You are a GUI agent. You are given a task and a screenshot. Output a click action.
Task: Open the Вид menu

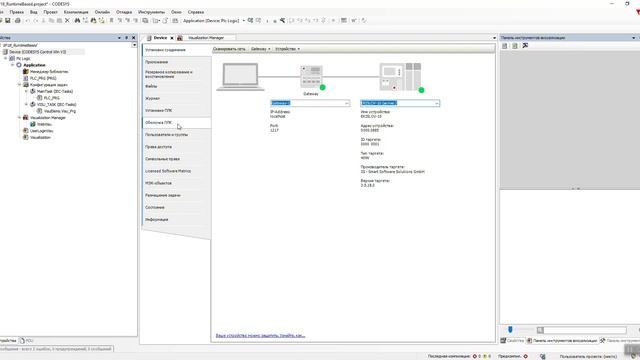[x=33, y=12]
